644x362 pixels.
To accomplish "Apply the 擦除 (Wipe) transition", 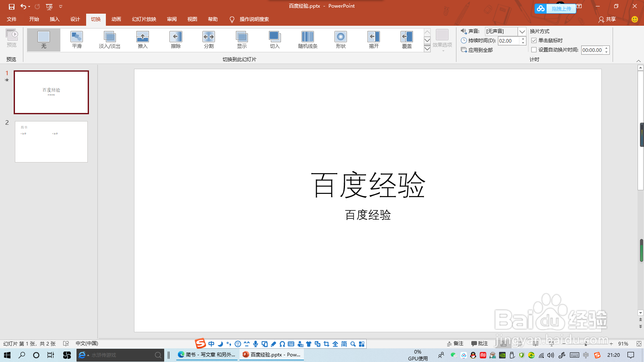I will click(x=175, y=40).
